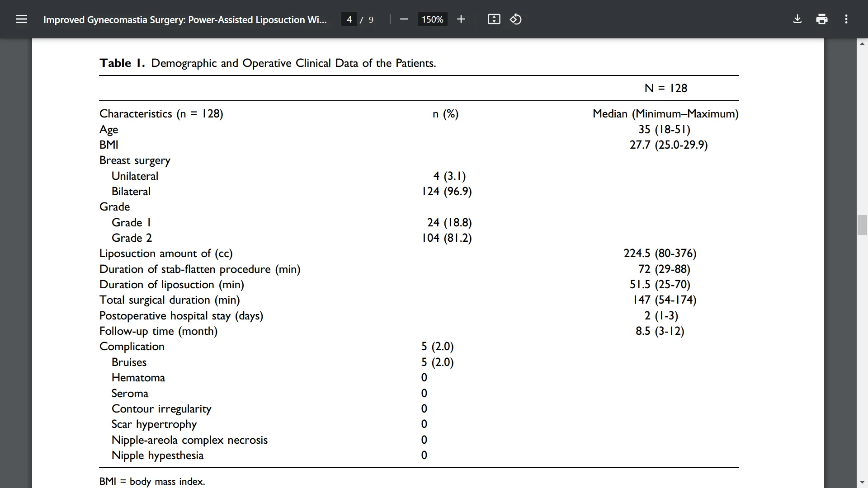The height and width of the screenshot is (488, 868).
Task: Toggle fit to page icon
Action: click(x=494, y=19)
